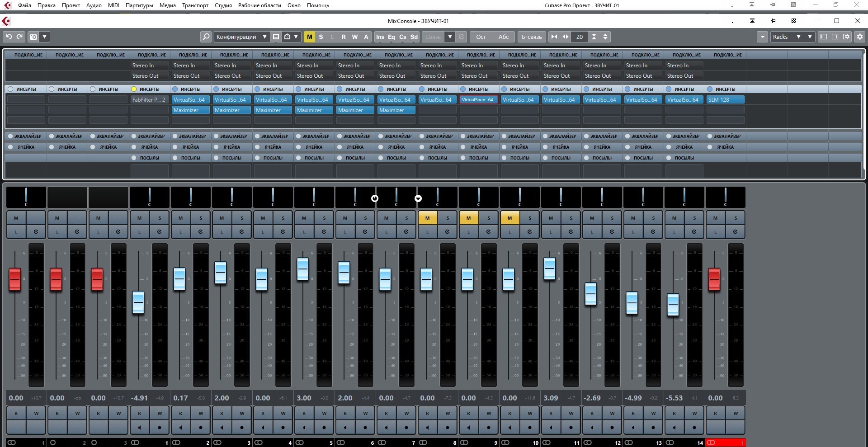Expand ПОСЫЛЫ rack on FabFilter channel
Image resolution: width=868 pixels, height=447 pixels.
coord(150,158)
